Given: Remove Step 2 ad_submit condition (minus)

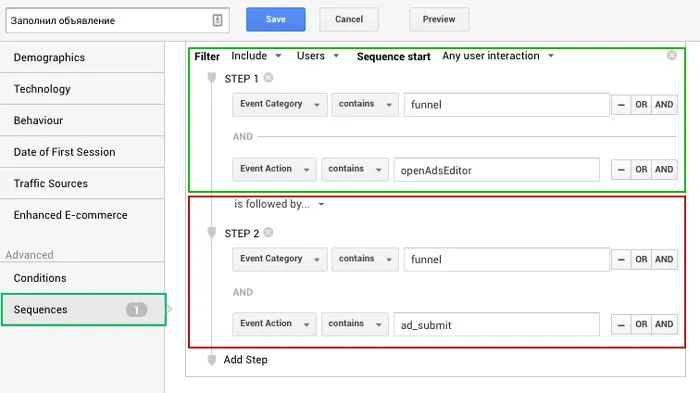Looking at the screenshot, I should [x=621, y=325].
